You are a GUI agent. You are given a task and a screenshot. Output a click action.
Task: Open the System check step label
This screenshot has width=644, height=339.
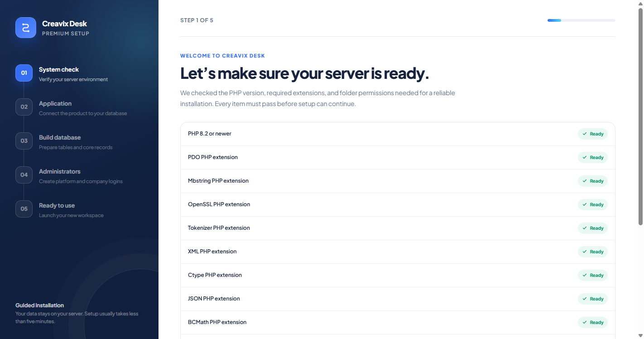tap(59, 69)
